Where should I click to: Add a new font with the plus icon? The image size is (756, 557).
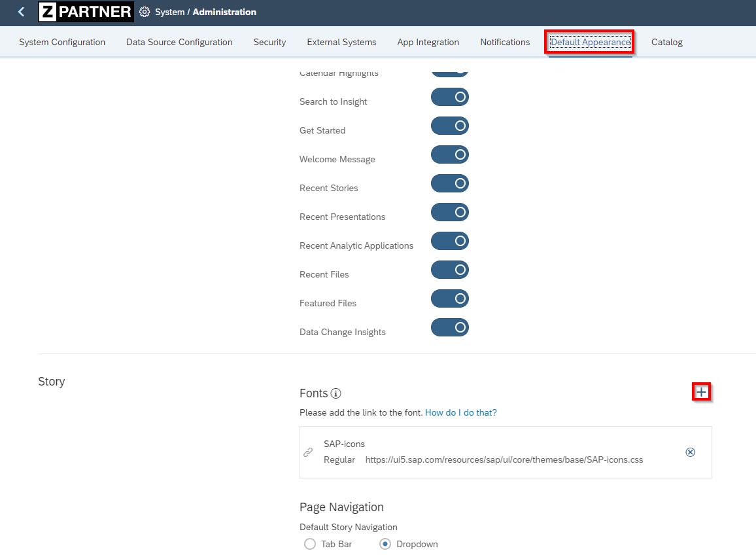[700, 391]
